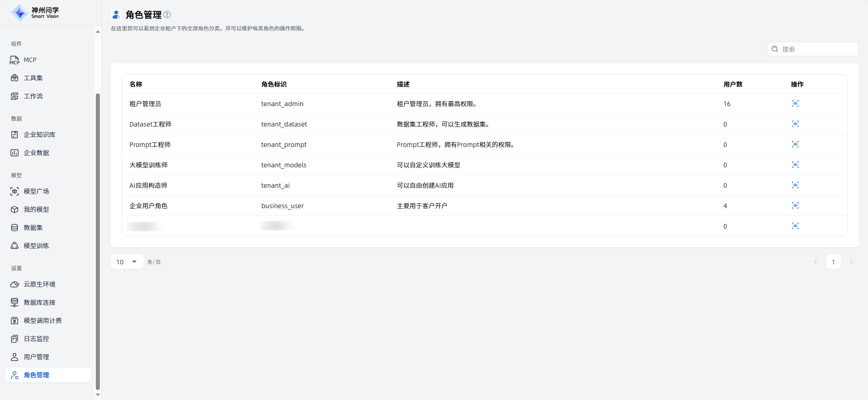View the 企业用户角色 role permissions
Viewport: 868px width, 400px height.
point(795,206)
